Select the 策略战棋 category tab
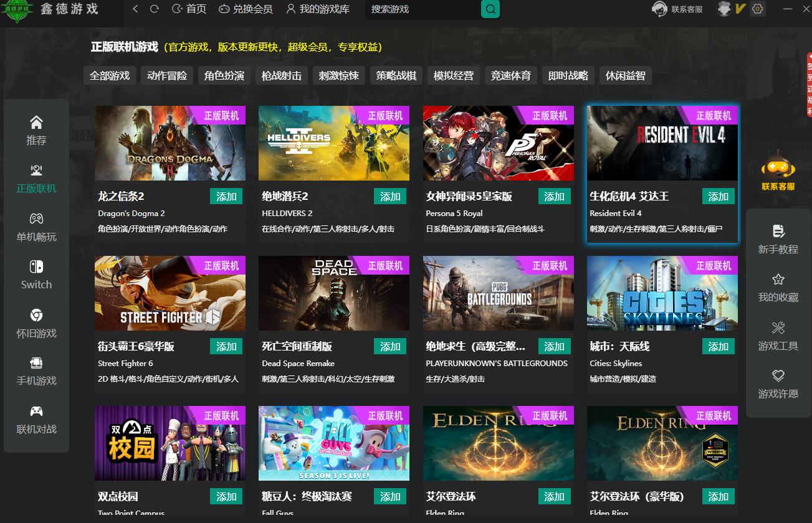Viewport: 812px width, 523px height. [x=396, y=75]
